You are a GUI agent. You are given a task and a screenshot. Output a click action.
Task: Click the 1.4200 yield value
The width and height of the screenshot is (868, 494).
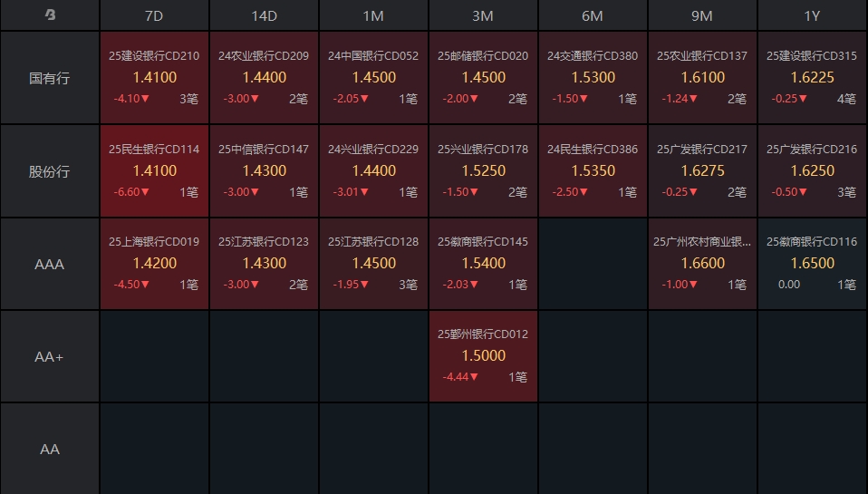pos(154,264)
